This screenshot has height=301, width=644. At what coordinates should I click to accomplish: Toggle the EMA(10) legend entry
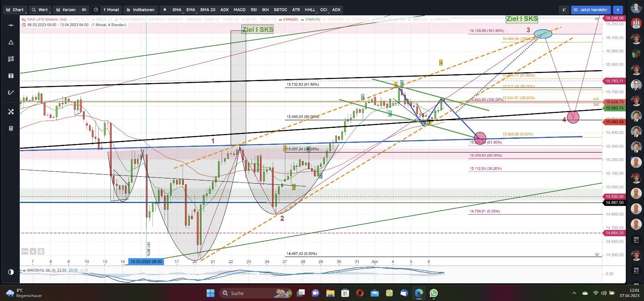pyautogui.click(x=311, y=19)
